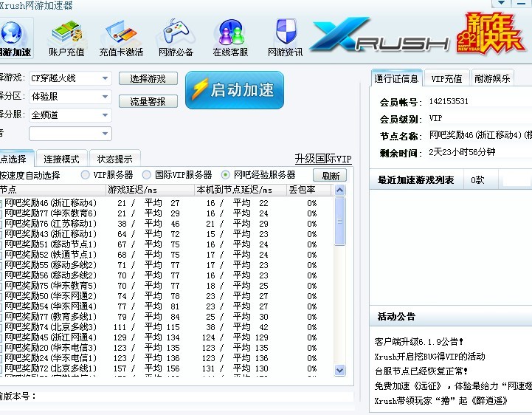Select node 网吧奖励51 (移动节点1)
Viewport: 532px width, 415px height.
click(x=50, y=244)
